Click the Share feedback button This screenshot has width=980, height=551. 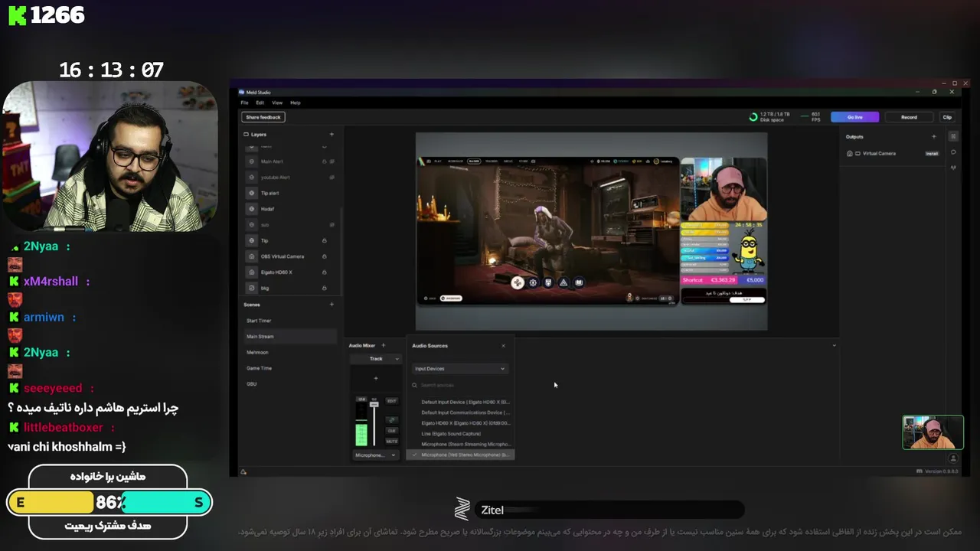point(263,117)
